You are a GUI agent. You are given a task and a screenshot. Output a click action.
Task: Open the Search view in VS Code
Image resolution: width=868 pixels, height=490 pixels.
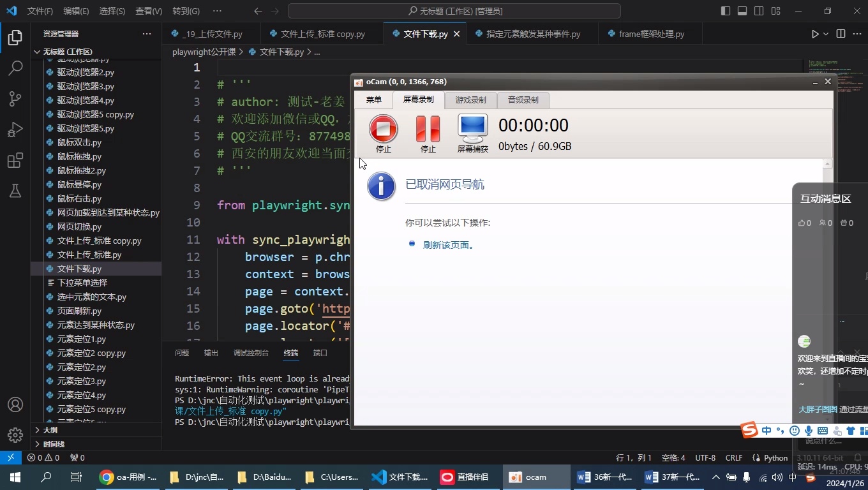[14, 67]
